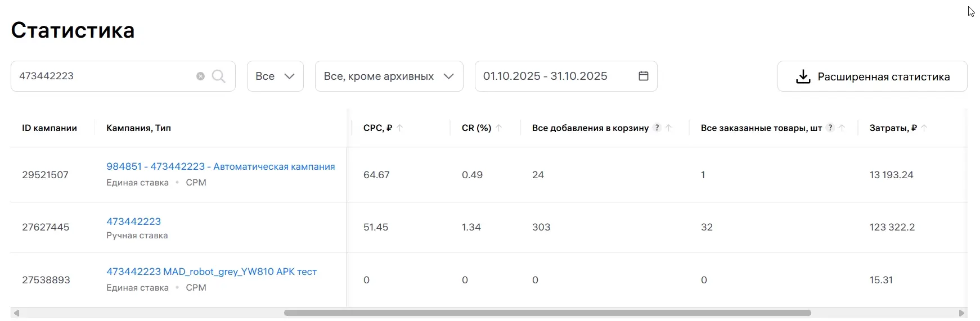Click the magnifying glass search icon
Screen dimensions: 980x321
point(218,76)
